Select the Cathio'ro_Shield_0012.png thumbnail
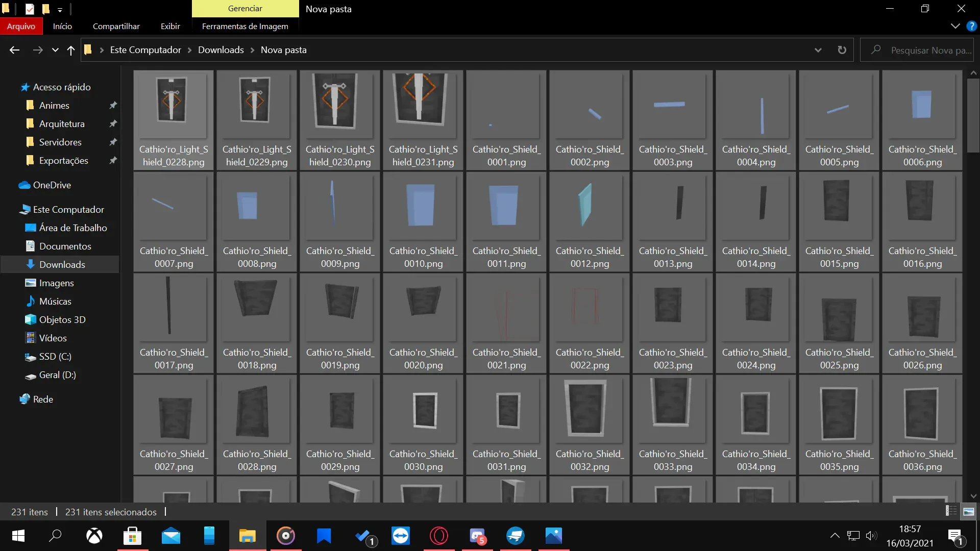This screenshot has width=980, height=551. (590, 222)
